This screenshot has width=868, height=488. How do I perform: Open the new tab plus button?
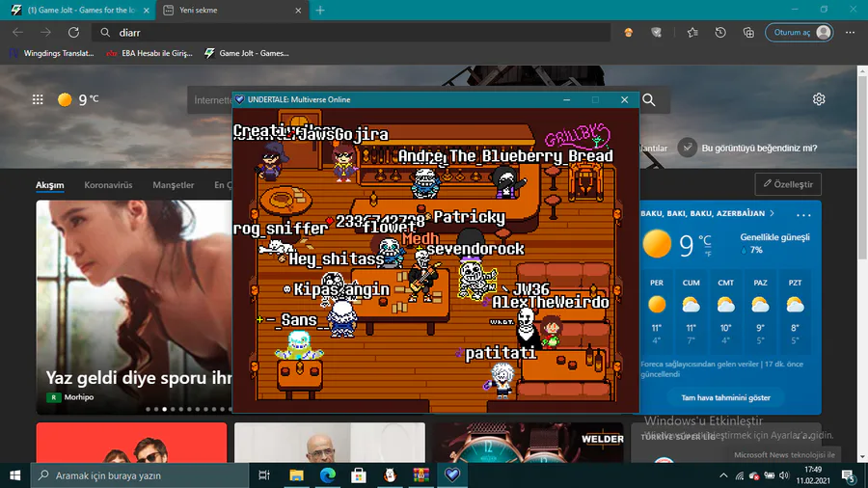click(320, 10)
